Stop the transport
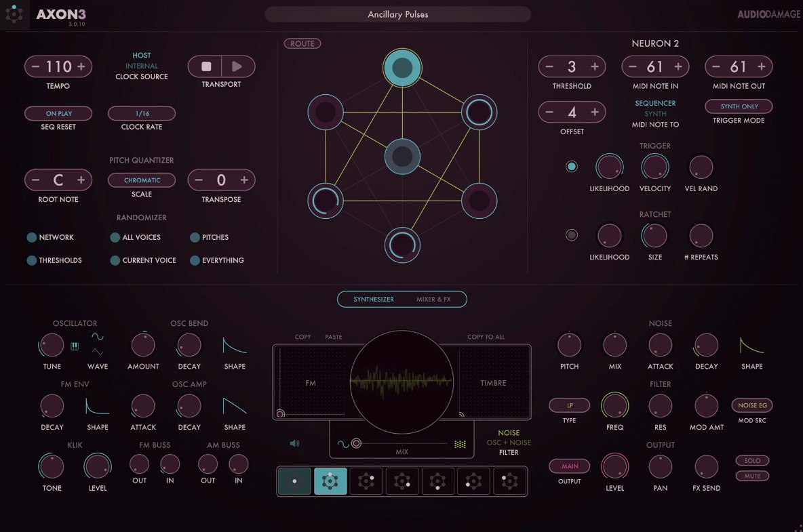This screenshot has height=532, width=803. point(206,66)
